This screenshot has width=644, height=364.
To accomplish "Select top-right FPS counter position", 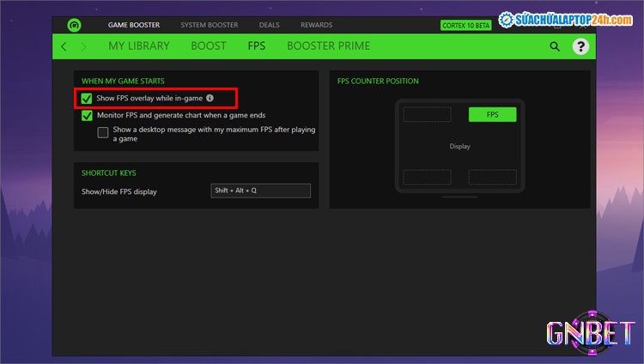I will pos(493,115).
